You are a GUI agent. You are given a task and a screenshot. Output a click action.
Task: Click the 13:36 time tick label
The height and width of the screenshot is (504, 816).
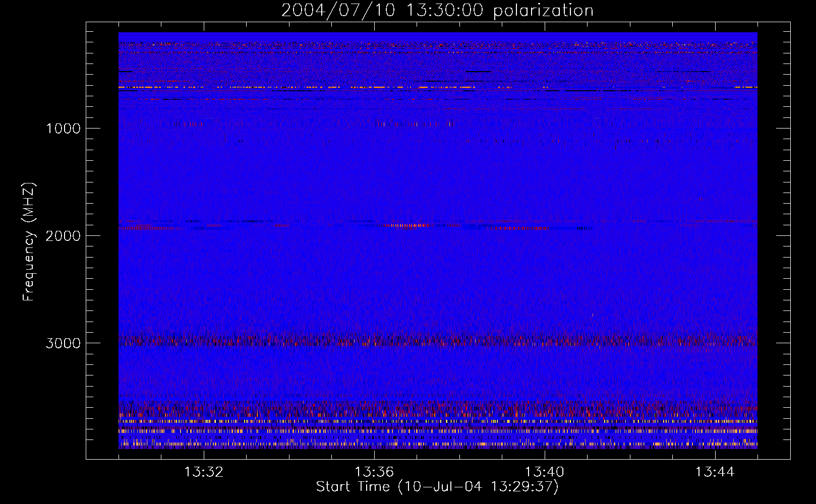(374, 472)
